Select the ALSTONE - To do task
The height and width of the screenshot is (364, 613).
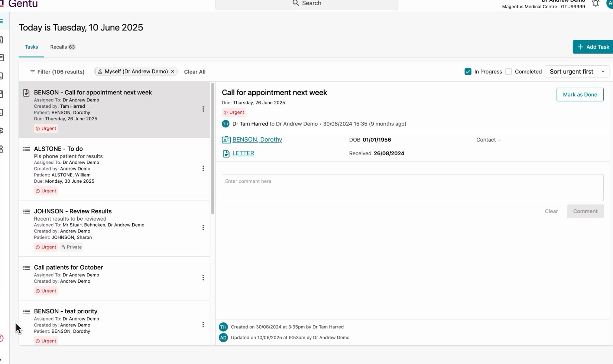coord(114,169)
